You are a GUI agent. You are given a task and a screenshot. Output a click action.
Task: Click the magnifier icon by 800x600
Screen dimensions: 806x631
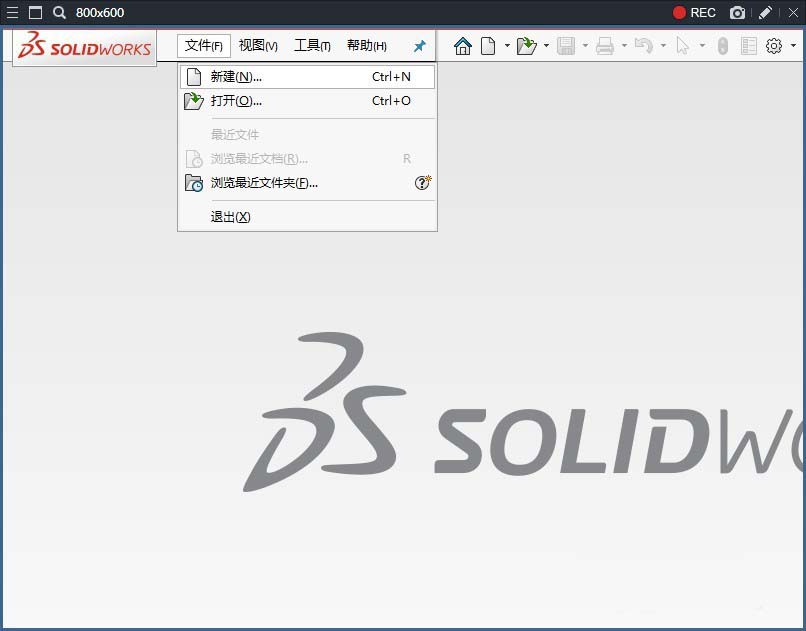60,12
